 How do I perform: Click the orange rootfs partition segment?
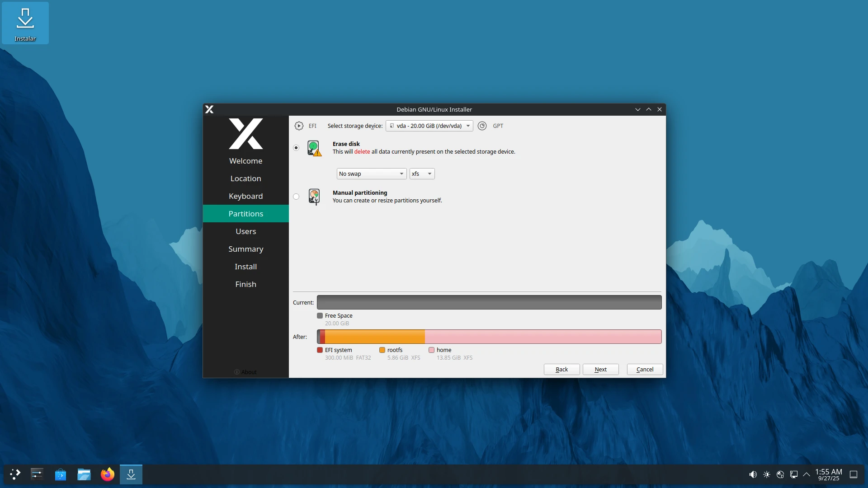[375, 337]
